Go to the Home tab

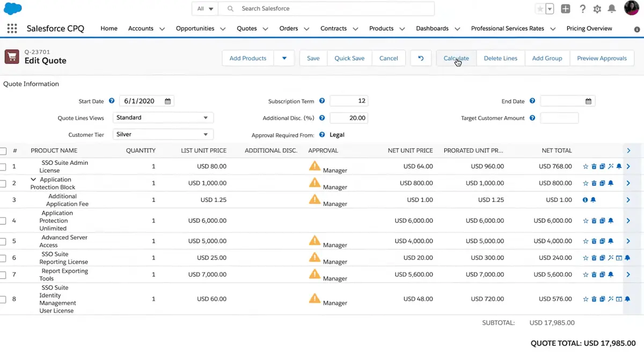[x=109, y=28]
